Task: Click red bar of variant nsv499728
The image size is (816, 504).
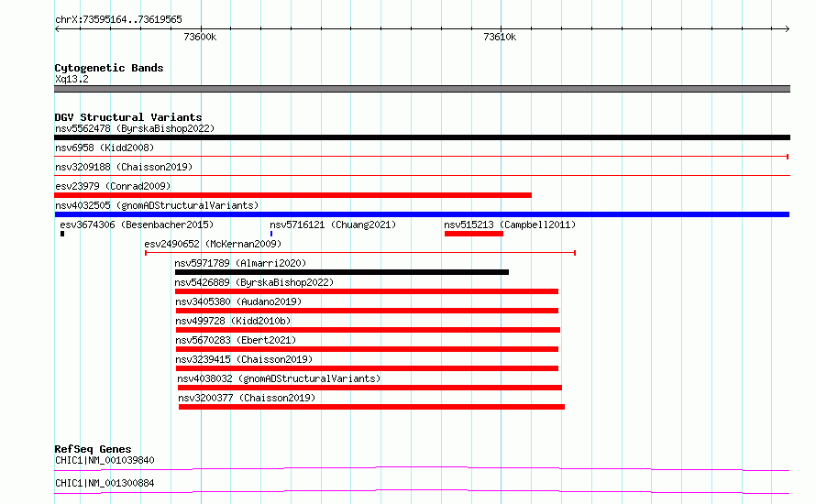Action: click(369, 330)
